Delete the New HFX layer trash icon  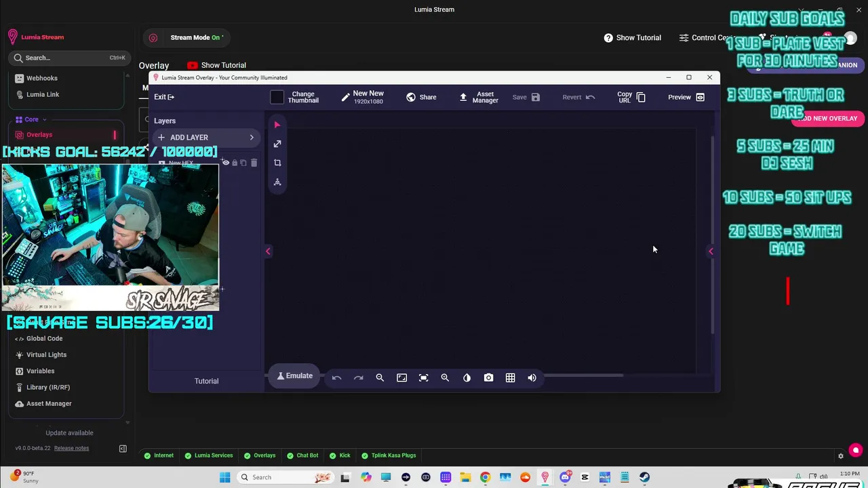(254, 163)
